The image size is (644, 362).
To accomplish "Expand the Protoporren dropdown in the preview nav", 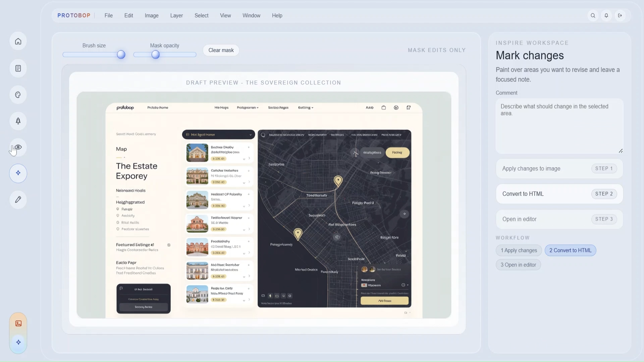I will click(248, 108).
